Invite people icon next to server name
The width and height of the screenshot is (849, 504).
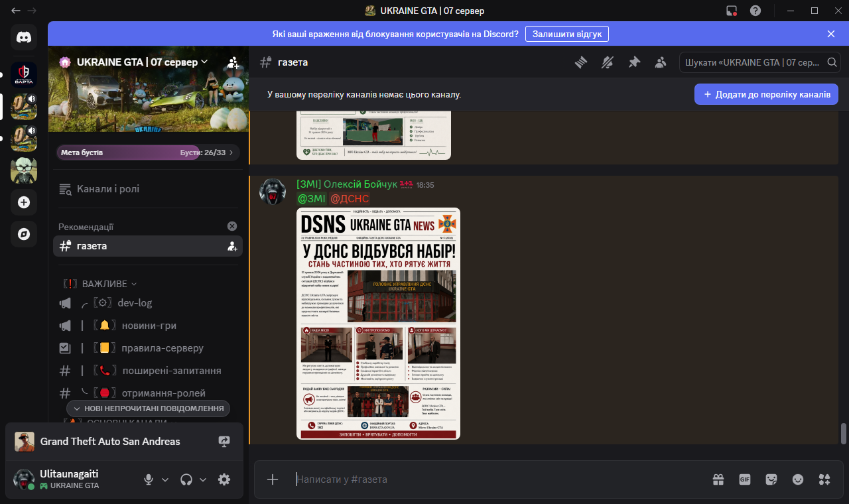point(233,62)
